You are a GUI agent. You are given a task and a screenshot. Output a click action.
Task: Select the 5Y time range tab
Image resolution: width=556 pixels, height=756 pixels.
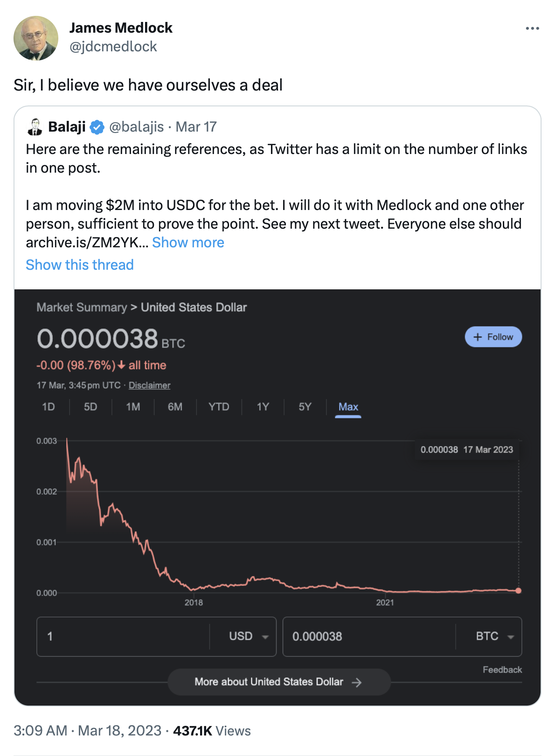[305, 407]
